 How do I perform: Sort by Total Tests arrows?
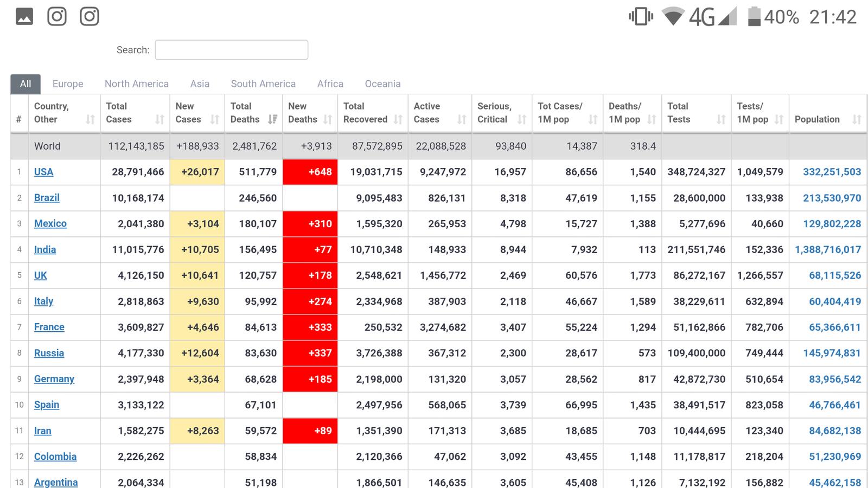tap(721, 119)
